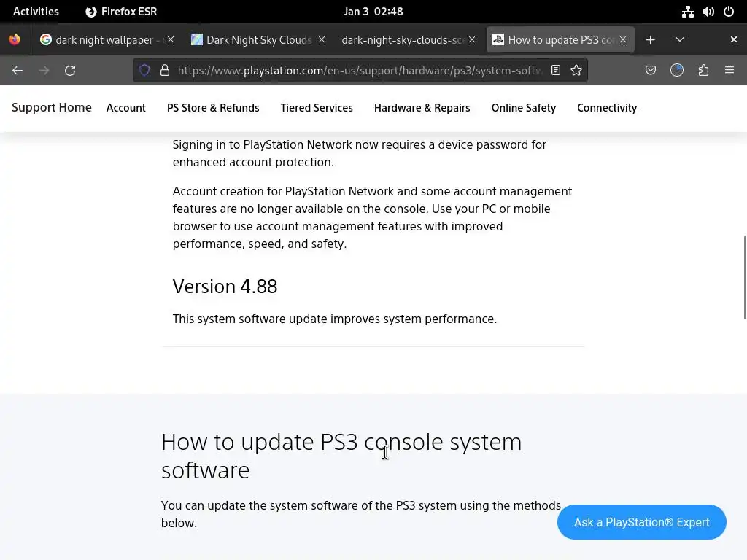Click the playstation.com URL address field

click(357, 70)
